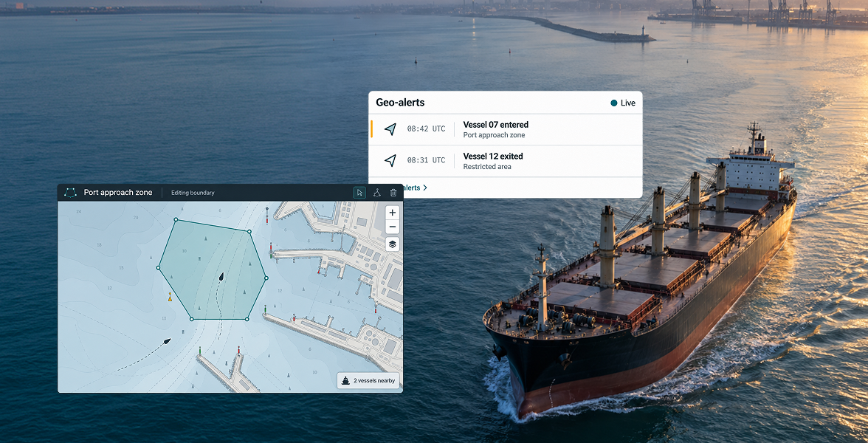Viewport: 868px width, 443px height.
Task: Open the view all alerts link chevron
Action: 425,188
